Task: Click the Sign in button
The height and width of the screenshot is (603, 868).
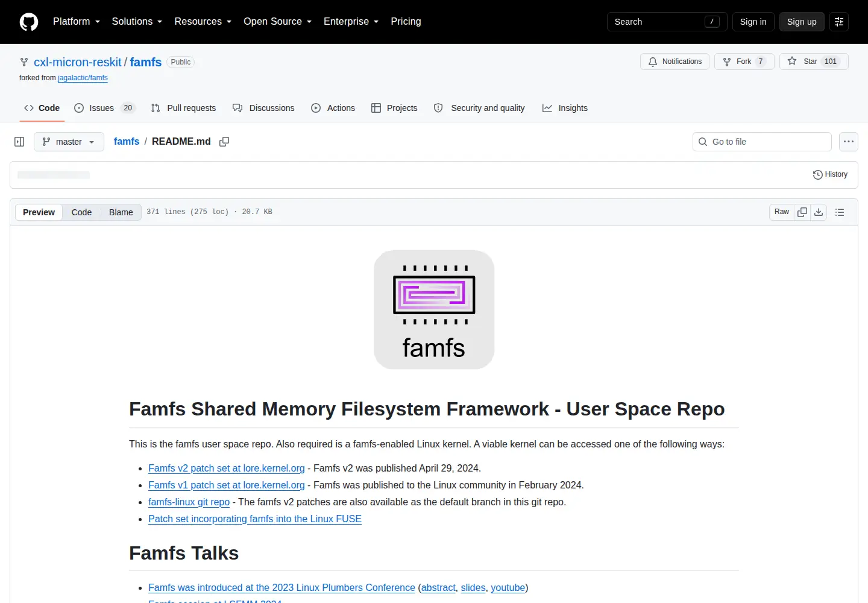Action: click(753, 22)
